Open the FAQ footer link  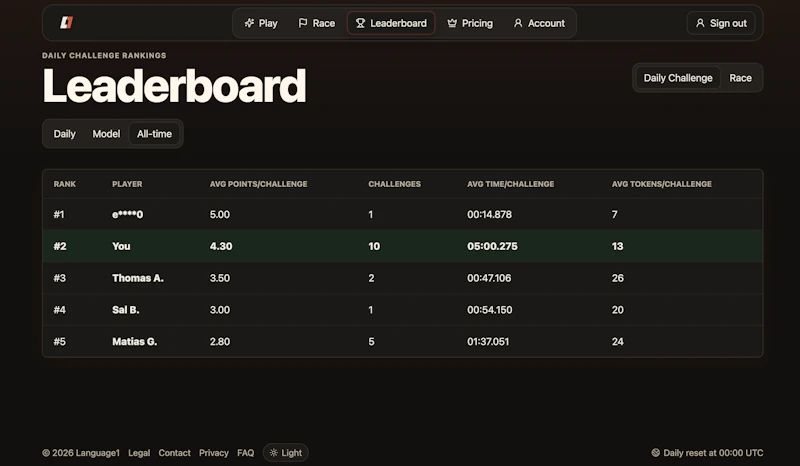pos(245,453)
